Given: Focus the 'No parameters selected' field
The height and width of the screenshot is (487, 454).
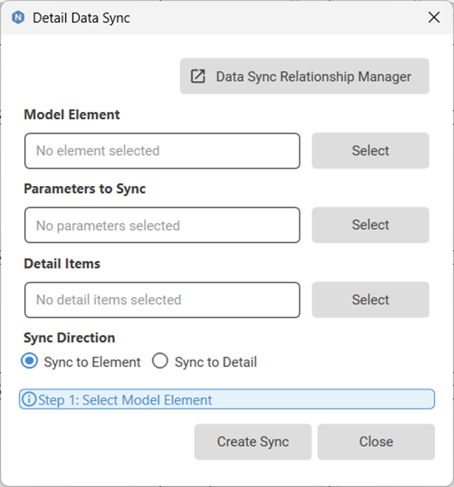Looking at the screenshot, I should coord(162,225).
